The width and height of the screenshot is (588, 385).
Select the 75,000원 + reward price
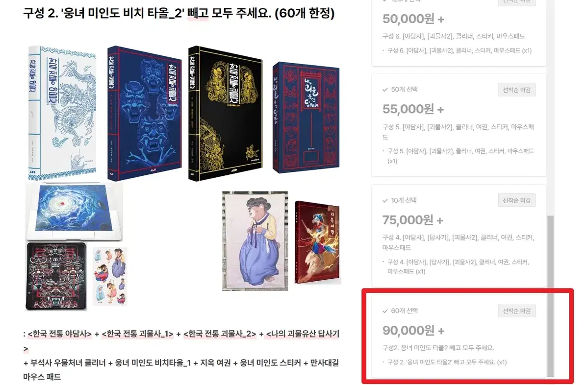click(x=412, y=220)
